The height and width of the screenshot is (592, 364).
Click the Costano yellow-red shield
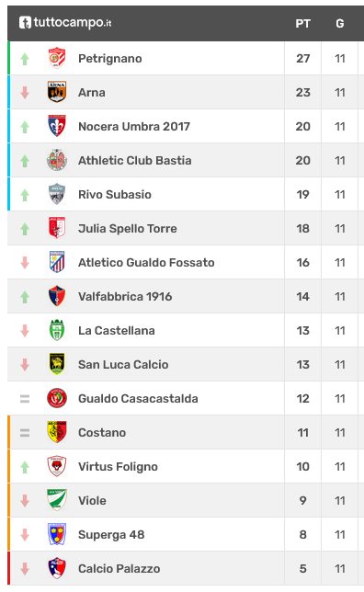[57, 432]
